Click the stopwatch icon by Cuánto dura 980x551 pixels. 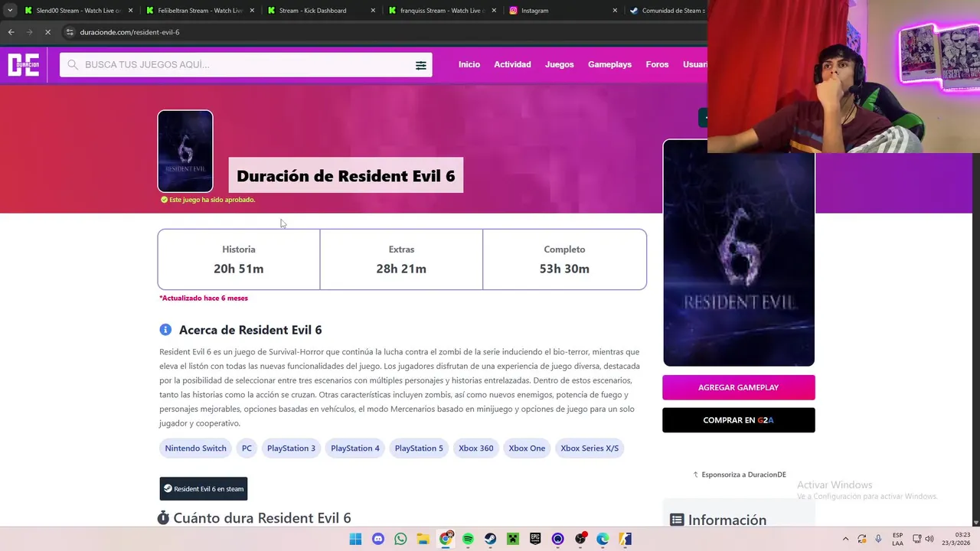pos(163,518)
